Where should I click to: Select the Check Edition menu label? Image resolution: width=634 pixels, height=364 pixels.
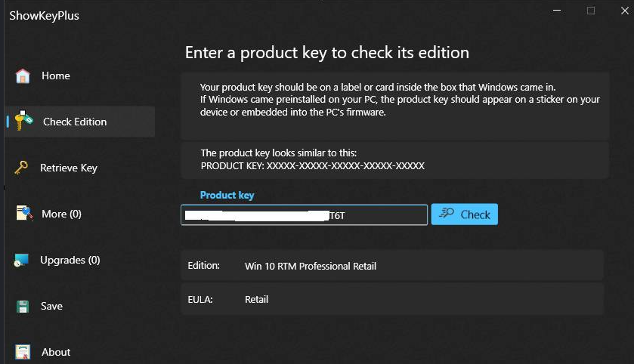(x=75, y=122)
